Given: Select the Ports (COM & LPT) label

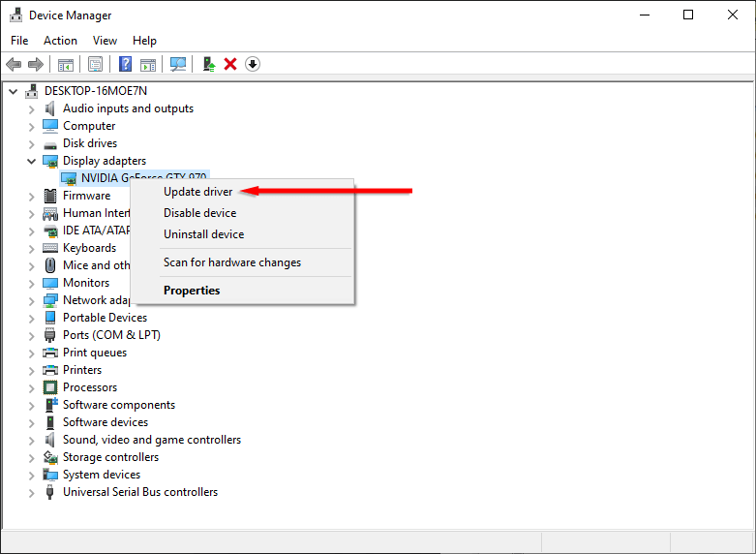Looking at the screenshot, I should click(112, 335).
